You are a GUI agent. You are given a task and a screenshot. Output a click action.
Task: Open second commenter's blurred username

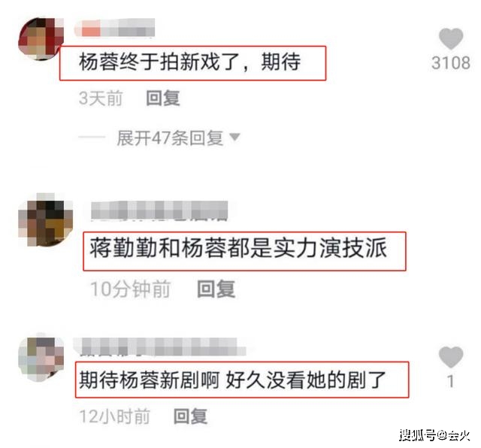click(x=159, y=210)
